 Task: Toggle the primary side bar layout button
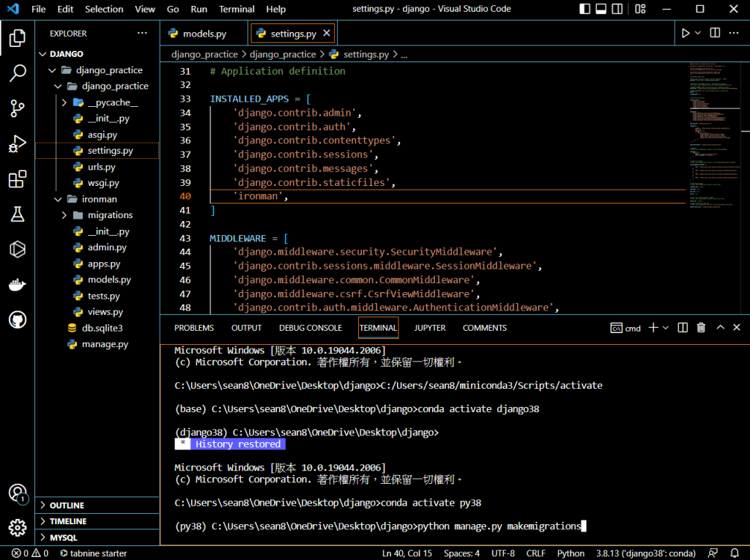click(x=584, y=10)
